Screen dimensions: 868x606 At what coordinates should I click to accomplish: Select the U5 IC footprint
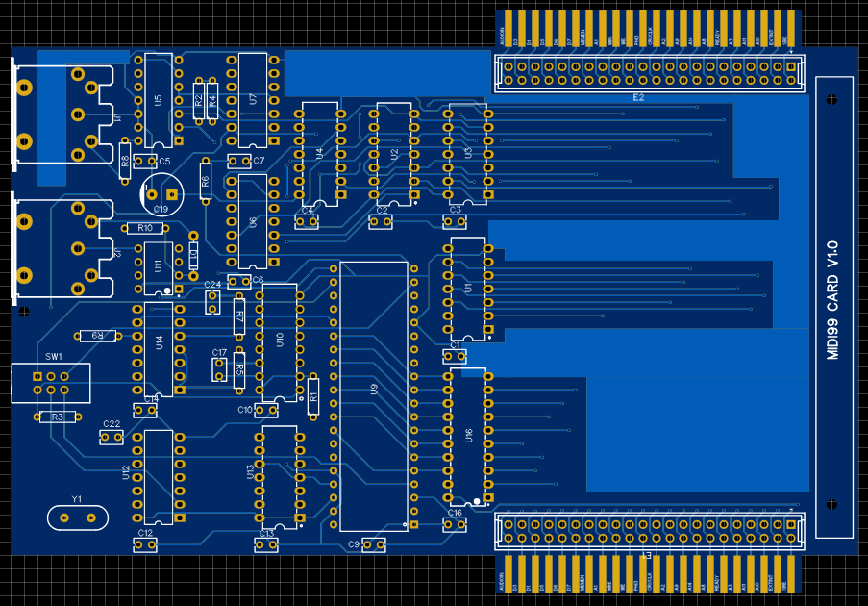(x=159, y=99)
